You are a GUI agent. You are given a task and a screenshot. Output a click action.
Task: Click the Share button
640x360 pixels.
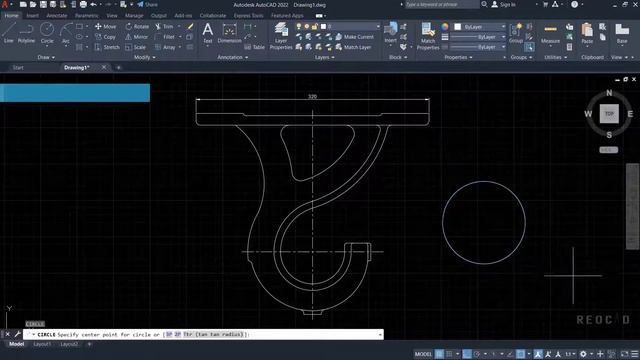[147, 4]
